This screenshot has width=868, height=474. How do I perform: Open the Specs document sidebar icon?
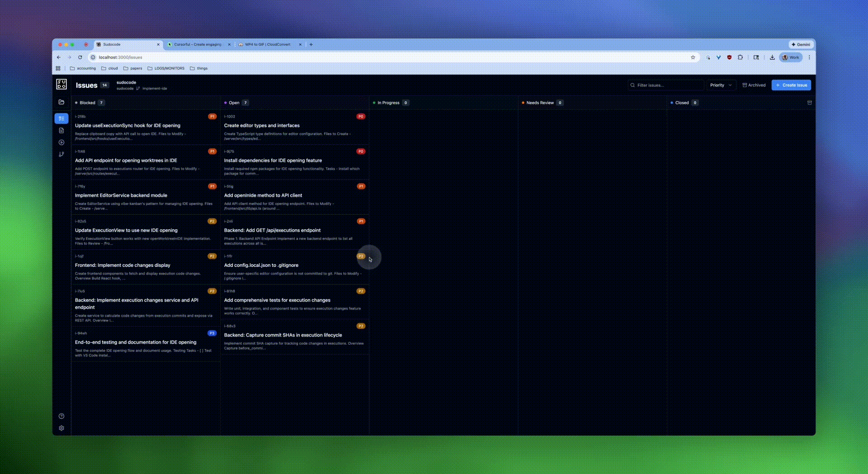(61, 130)
